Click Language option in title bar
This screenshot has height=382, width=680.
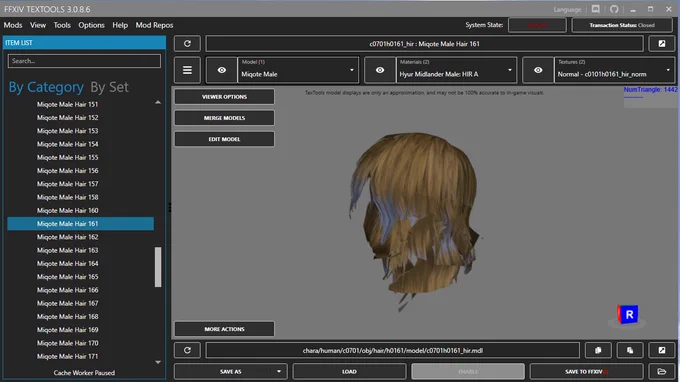coord(567,9)
